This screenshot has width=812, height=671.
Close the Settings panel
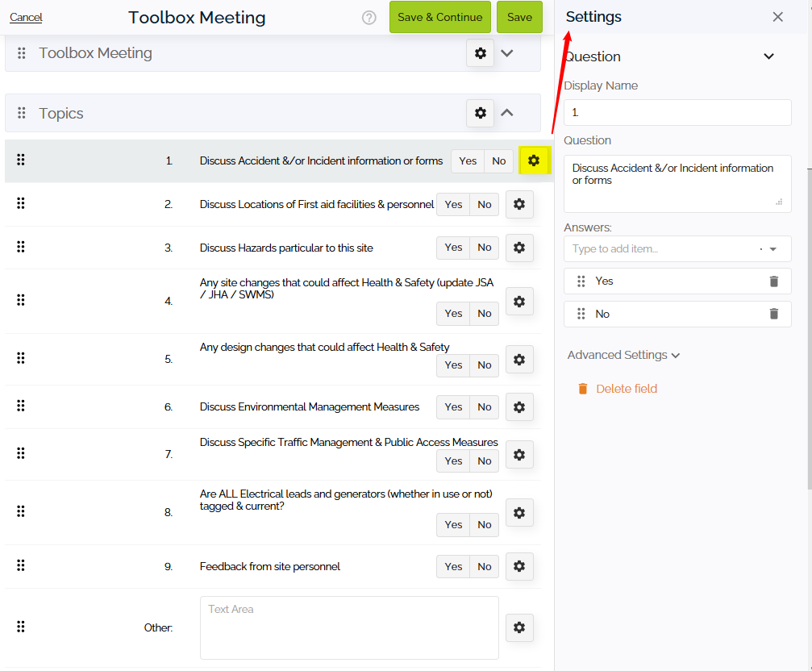(x=777, y=17)
